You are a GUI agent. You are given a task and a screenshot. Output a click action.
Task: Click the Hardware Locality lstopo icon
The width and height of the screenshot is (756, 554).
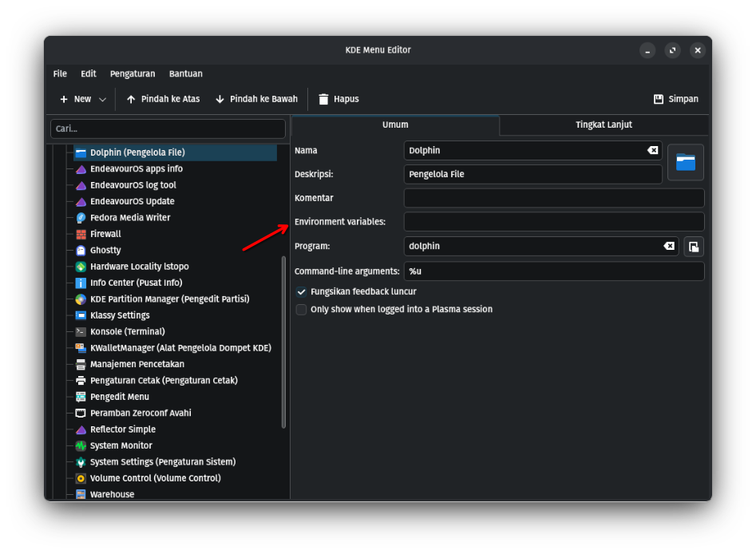tap(81, 267)
